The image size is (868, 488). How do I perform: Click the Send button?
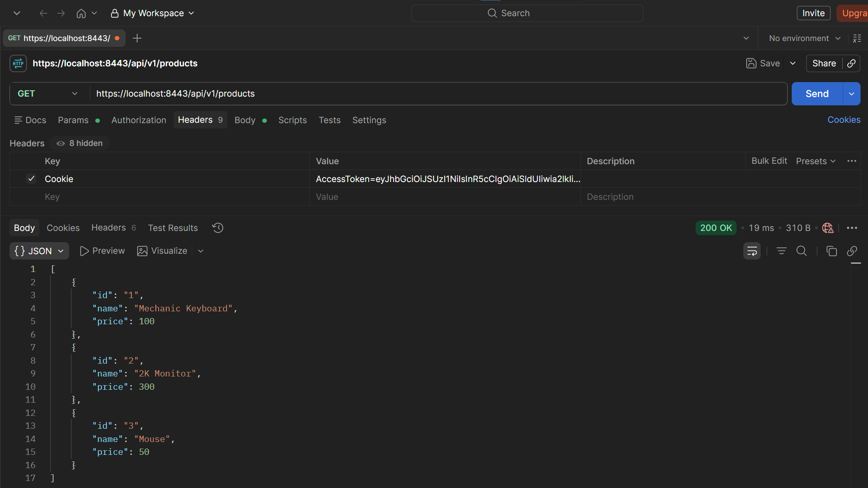click(x=817, y=94)
